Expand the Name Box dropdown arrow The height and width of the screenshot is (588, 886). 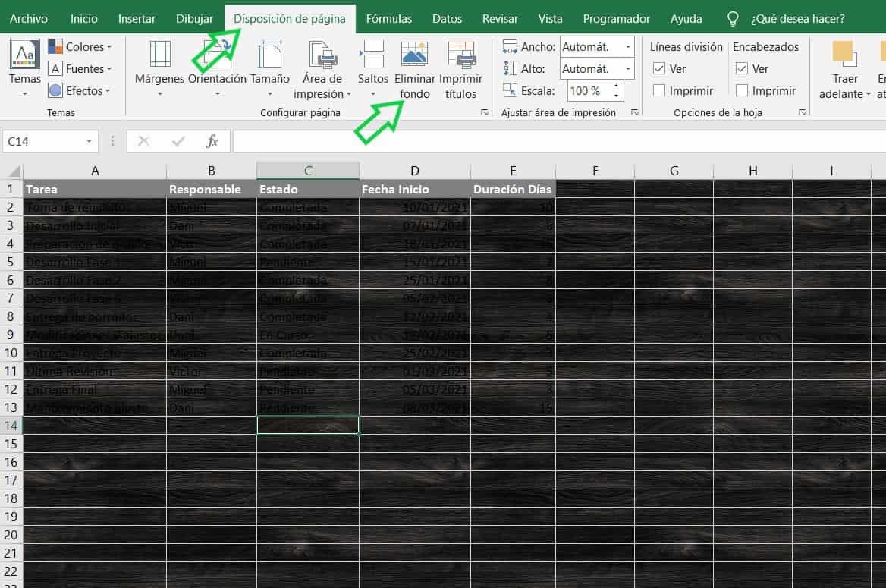tap(90, 141)
